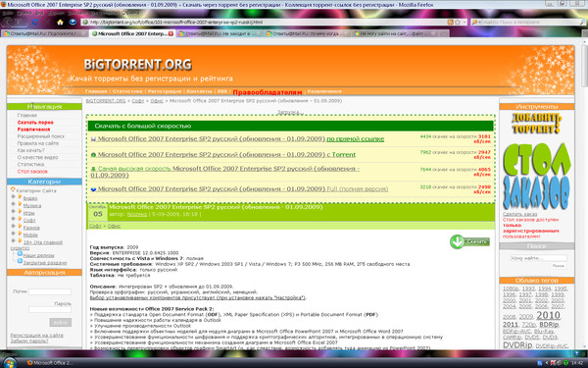The image size is (588, 368).
Task: Expand the Видео category tree node
Action: 13,197
